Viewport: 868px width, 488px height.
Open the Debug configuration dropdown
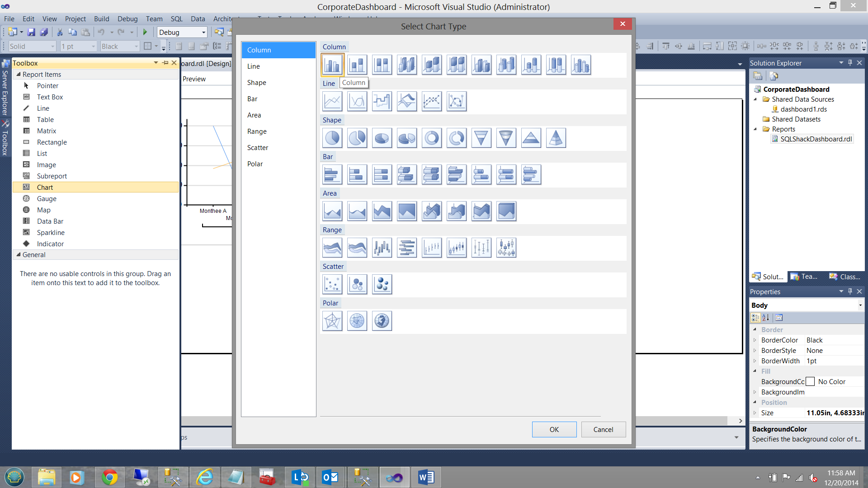click(203, 33)
